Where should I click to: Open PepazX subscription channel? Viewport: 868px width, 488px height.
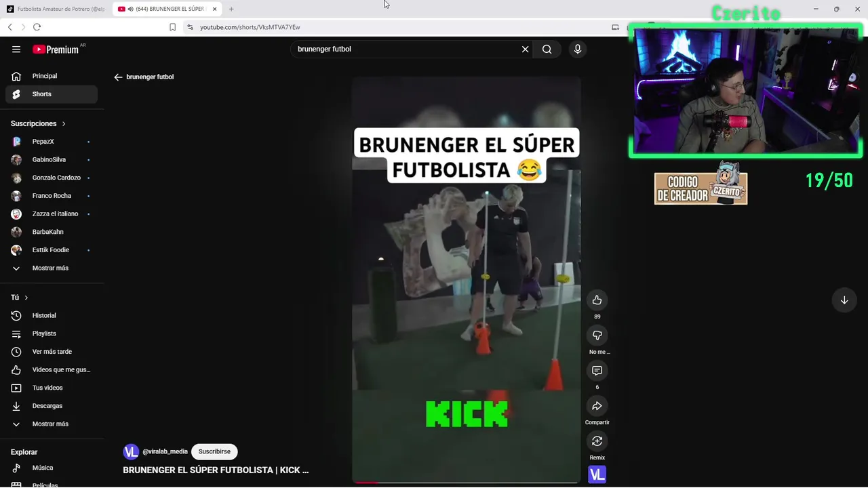pos(52,142)
